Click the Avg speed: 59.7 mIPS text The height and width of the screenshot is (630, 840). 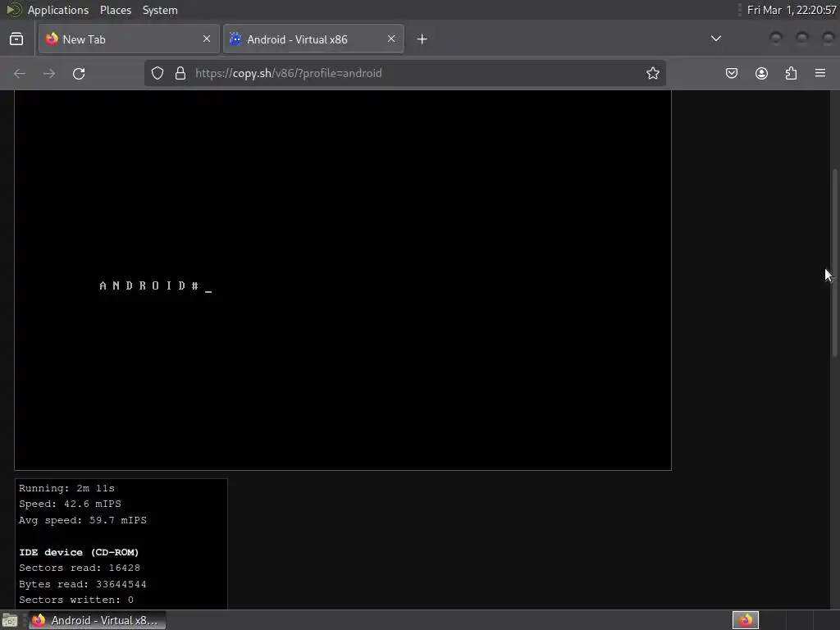click(83, 519)
